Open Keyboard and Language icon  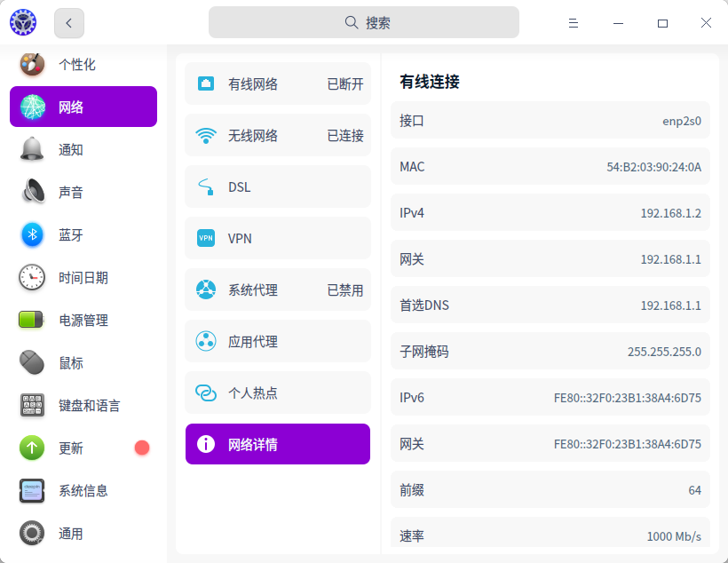click(32, 405)
